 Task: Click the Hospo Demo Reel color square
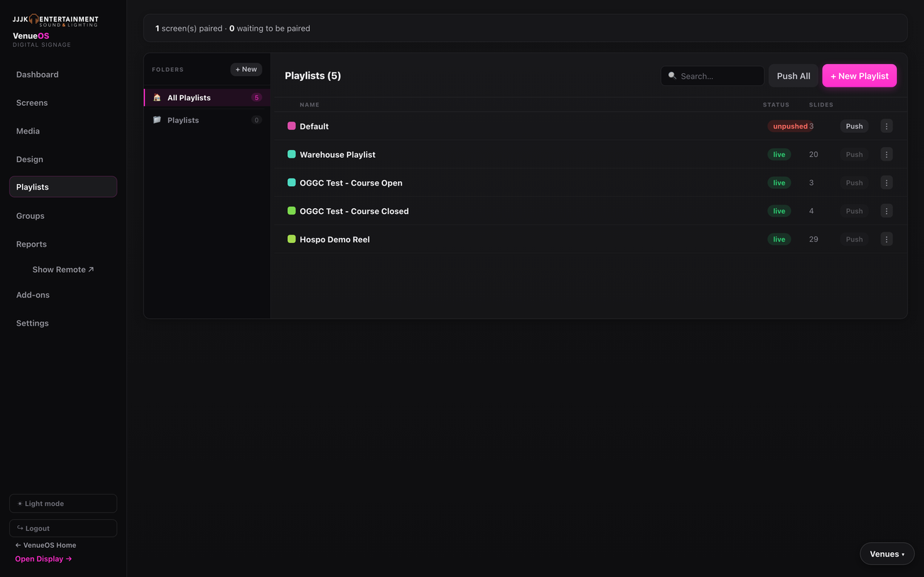pyautogui.click(x=291, y=239)
